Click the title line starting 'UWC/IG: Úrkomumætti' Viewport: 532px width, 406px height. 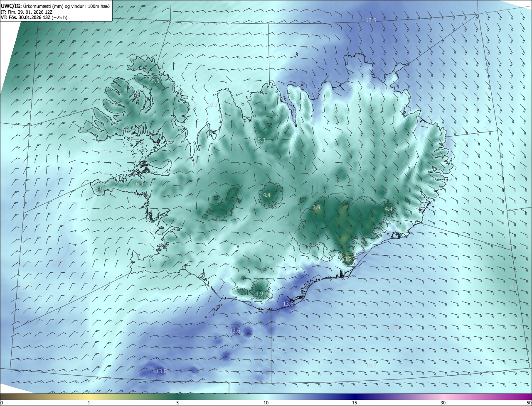pyautogui.click(x=56, y=6)
